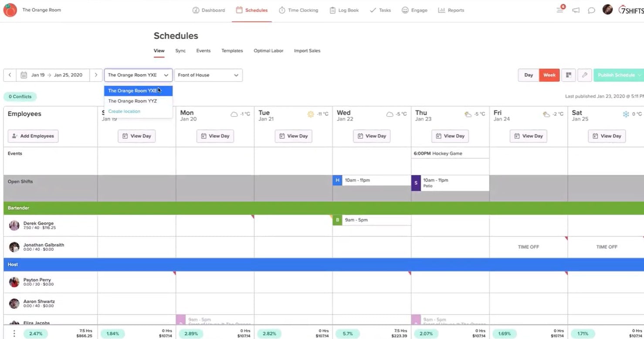644x339 pixels.
Task: Click the 7SHIFTS logo
Action: click(631, 10)
